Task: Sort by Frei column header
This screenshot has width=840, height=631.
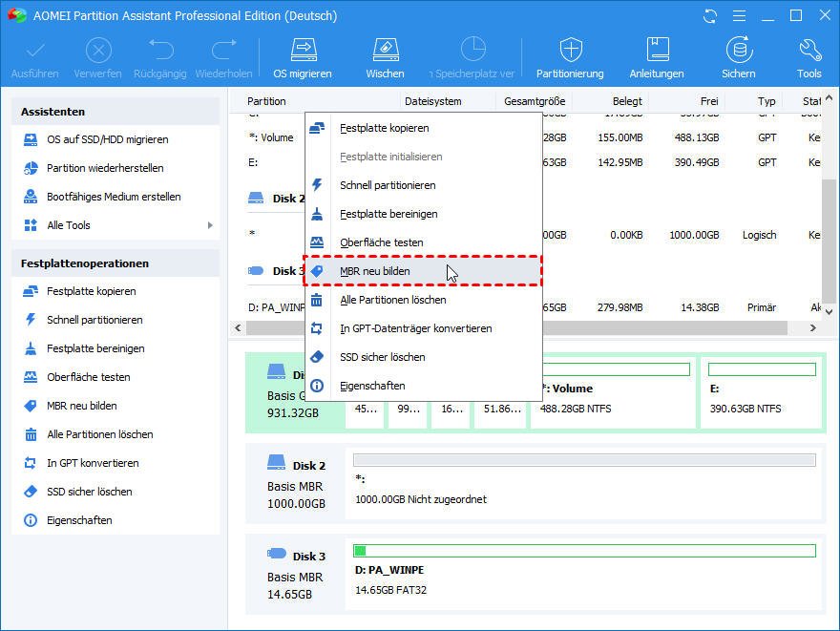Action: pyautogui.click(x=708, y=101)
